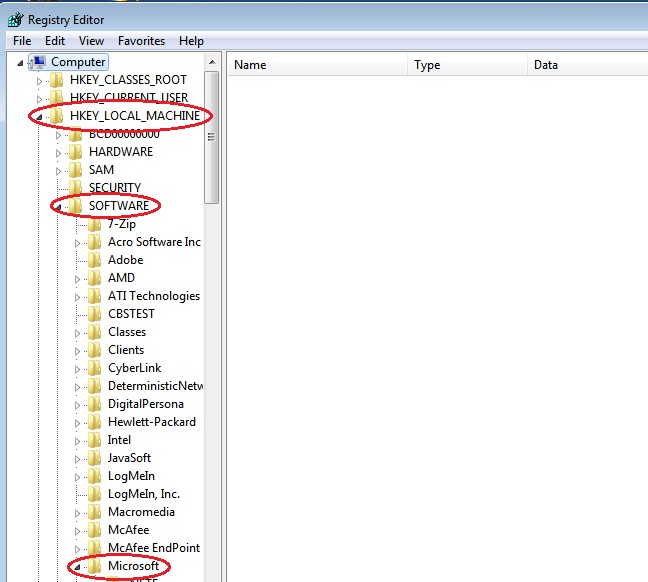Expand the LogMeIn key arrow
Screen dimensions: 648x582
pyautogui.click(x=77, y=477)
